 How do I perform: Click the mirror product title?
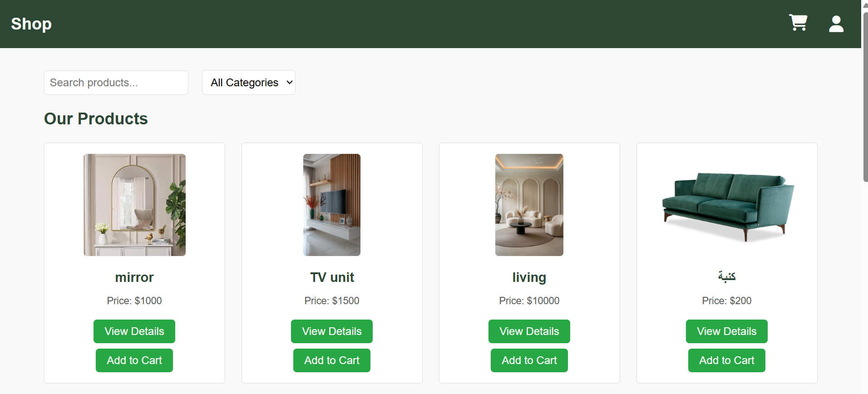point(134,277)
